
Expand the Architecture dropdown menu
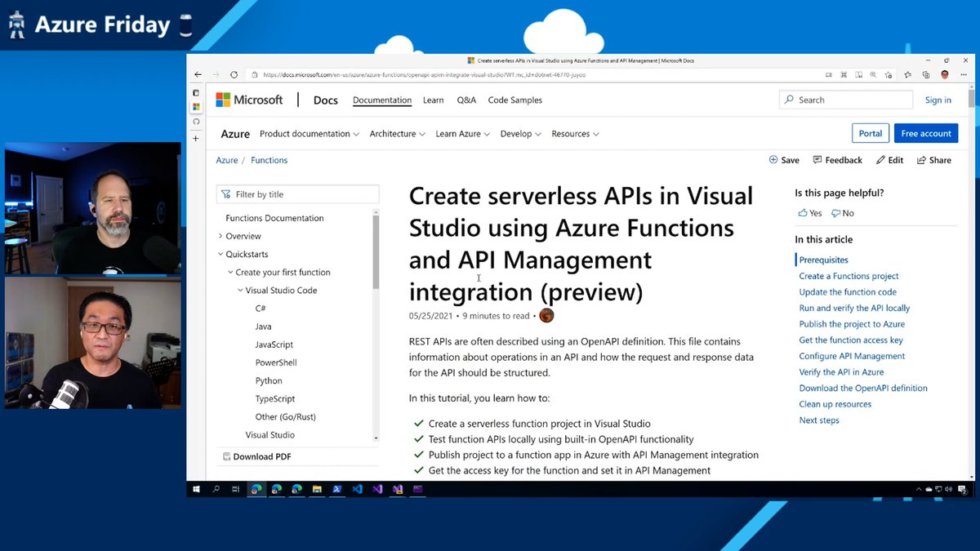(398, 134)
